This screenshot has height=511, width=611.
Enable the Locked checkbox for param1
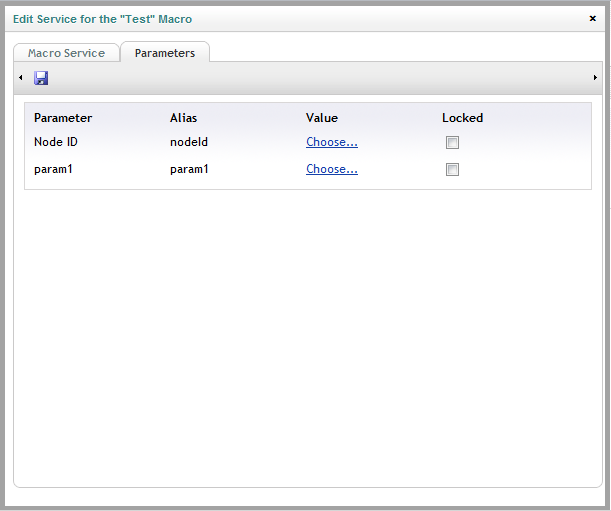pos(452,169)
